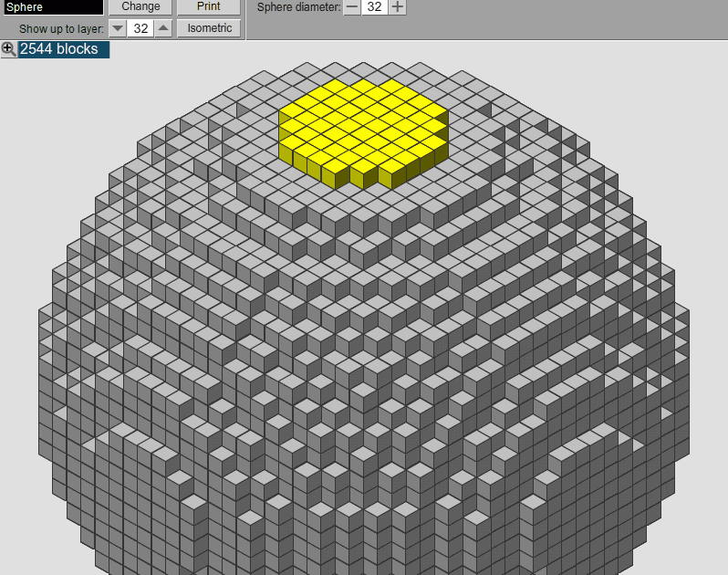Switch view with the Isometric button
The width and height of the screenshot is (728, 575).
pyautogui.click(x=210, y=28)
